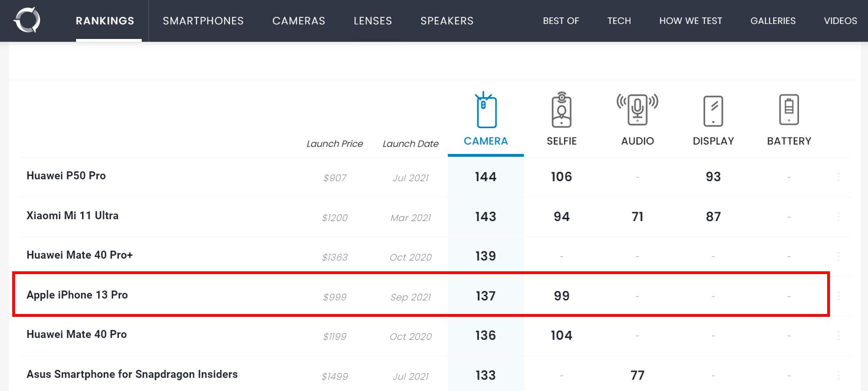
Task: Select the Battery icon
Action: coord(789,110)
